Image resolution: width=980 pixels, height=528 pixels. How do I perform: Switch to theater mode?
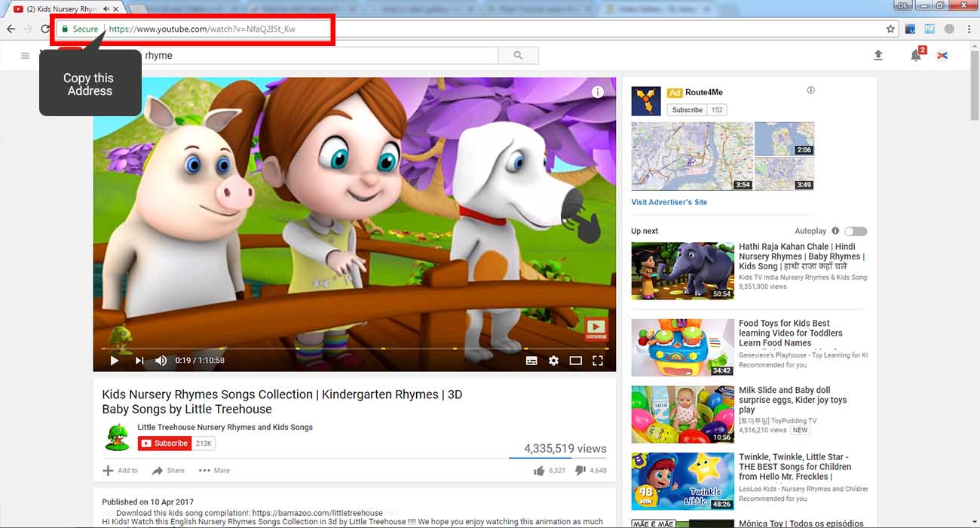tap(575, 361)
